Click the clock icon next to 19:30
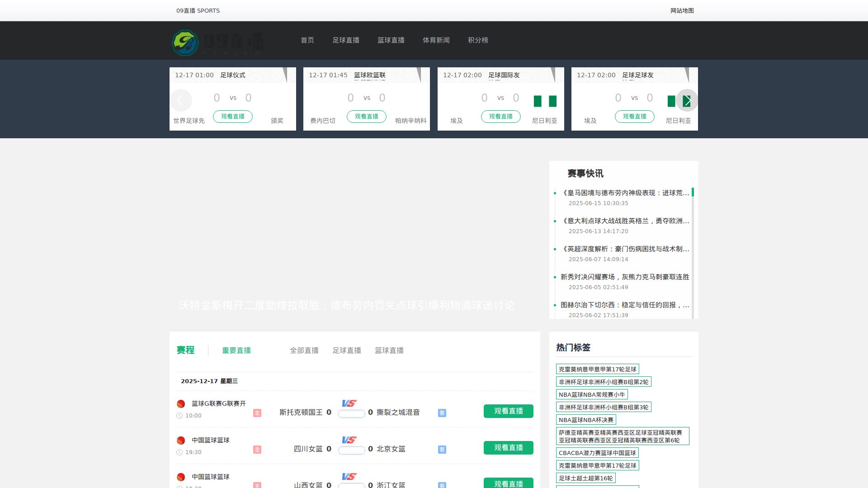The image size is (868, 488). tap(180, 452)
